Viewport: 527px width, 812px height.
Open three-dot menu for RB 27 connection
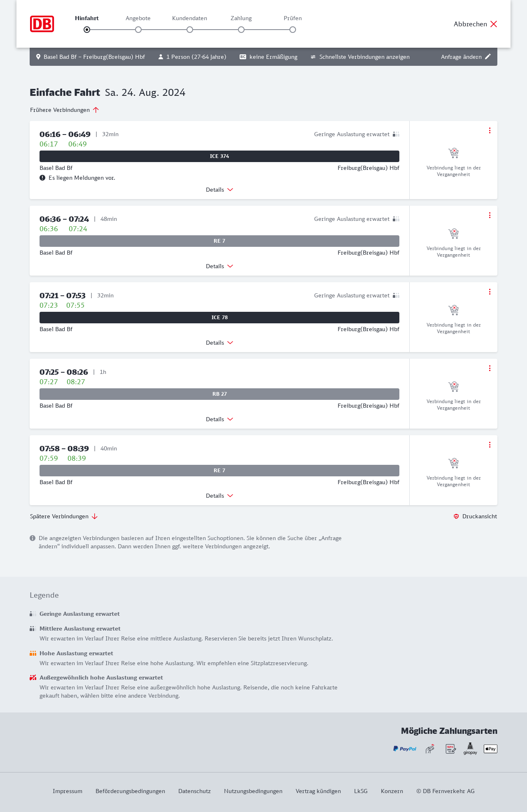coord(490,368)
